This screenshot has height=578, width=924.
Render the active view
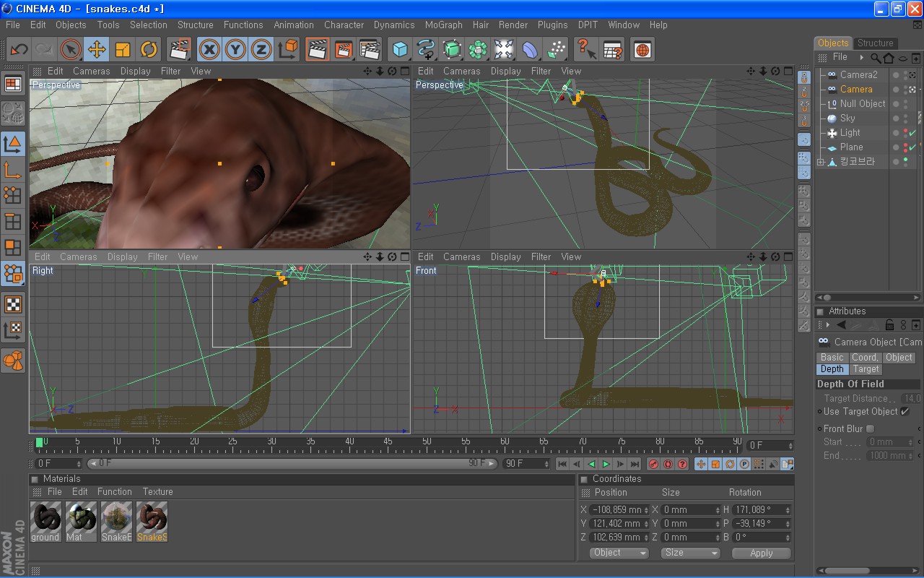pyautogui.click(x=317, y=50)
